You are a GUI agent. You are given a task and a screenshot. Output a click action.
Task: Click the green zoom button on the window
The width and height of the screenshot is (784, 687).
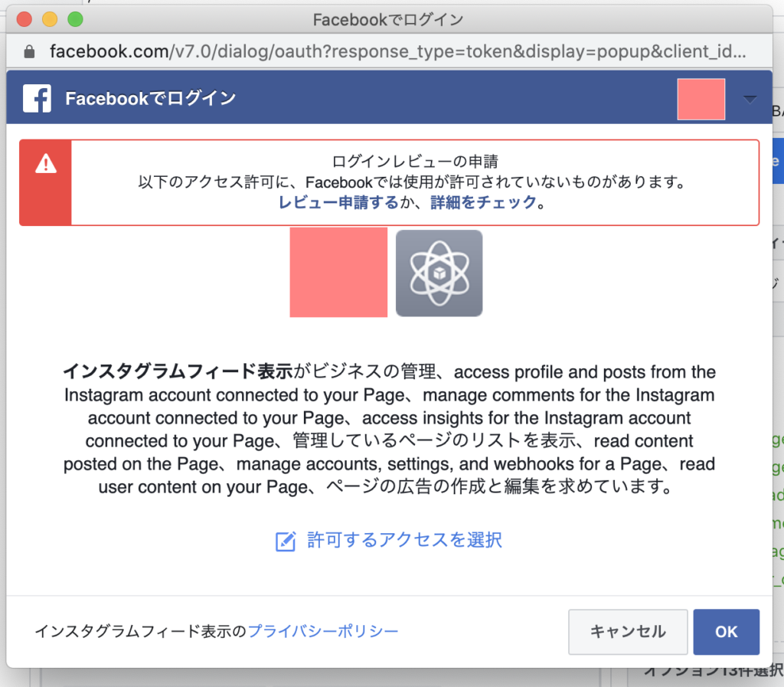coord(74,19)
